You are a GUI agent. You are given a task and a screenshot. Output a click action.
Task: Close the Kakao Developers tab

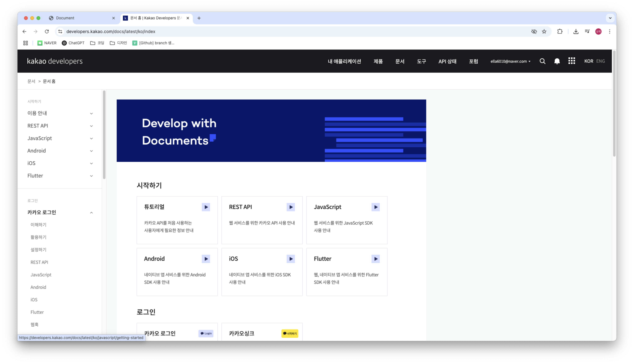pyautogui.click(x=188, y=18)
